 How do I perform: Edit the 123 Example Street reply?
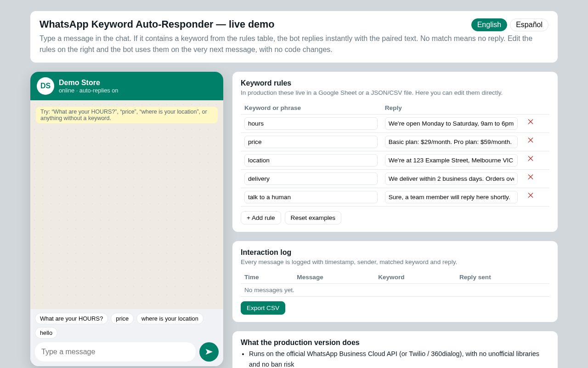[x=451, y=161]
